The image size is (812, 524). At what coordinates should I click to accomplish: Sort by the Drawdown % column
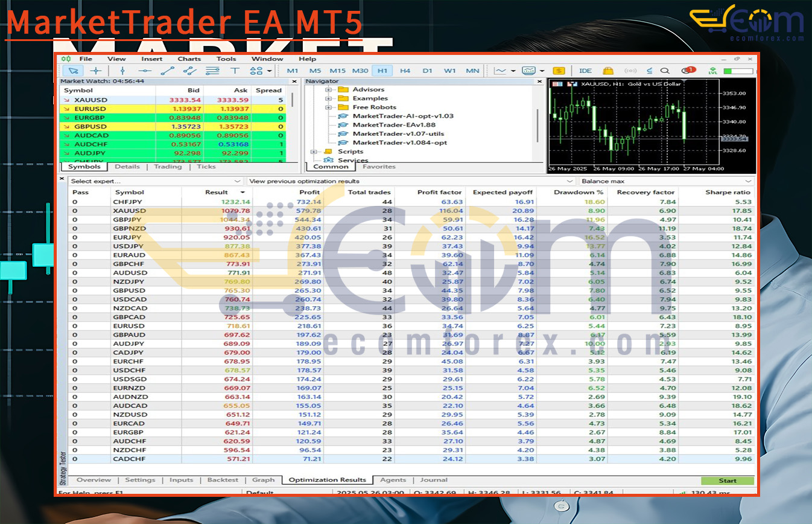coord(579,193)
